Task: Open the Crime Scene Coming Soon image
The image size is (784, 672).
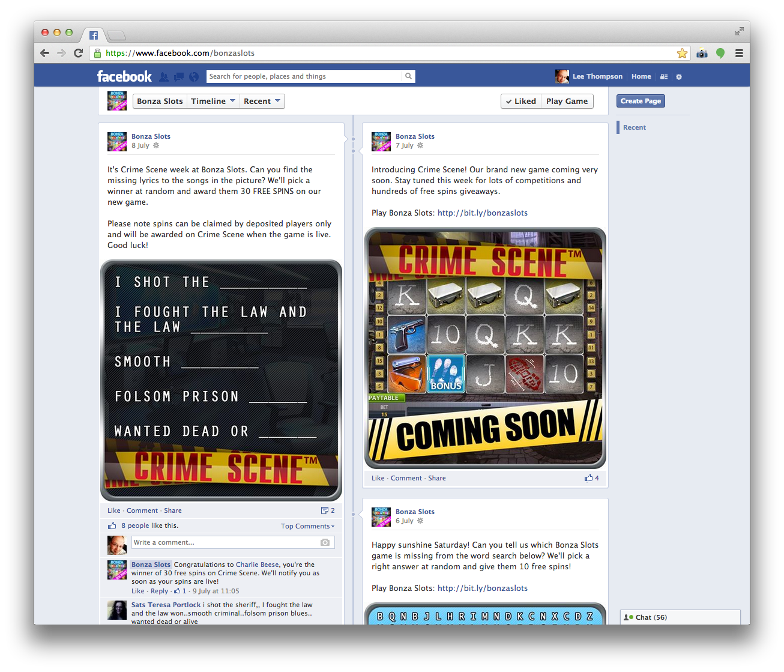Action: tap(485, 348)
